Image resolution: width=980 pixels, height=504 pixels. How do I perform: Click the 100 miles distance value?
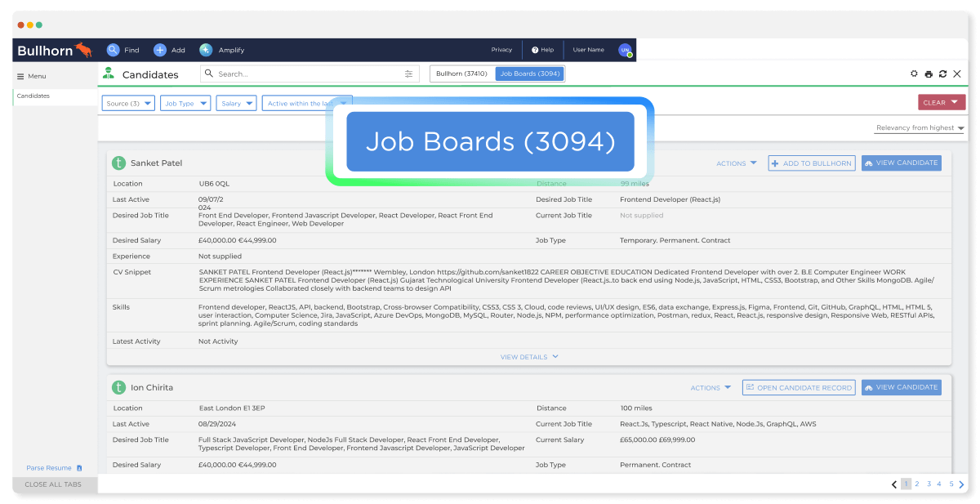click(636, 408)
